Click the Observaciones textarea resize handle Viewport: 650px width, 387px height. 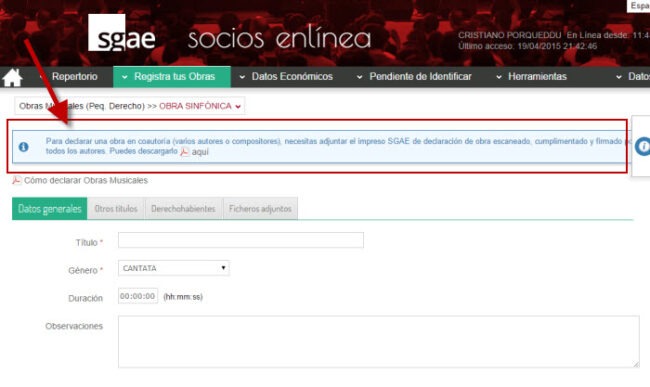tap(635, 364)
